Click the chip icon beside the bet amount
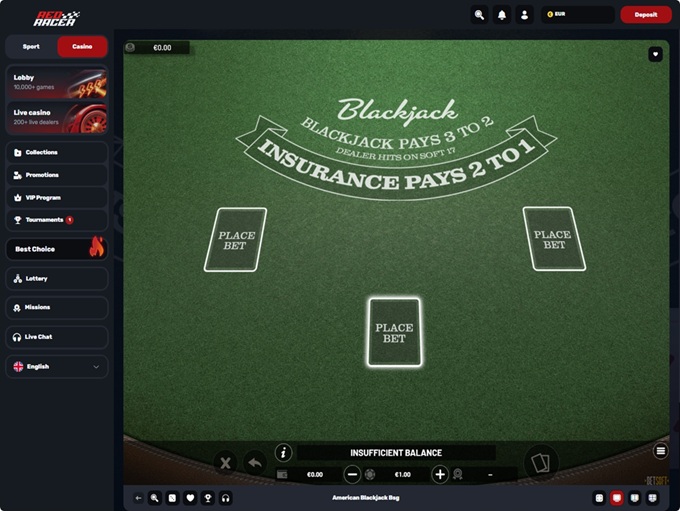 [370, 475]
